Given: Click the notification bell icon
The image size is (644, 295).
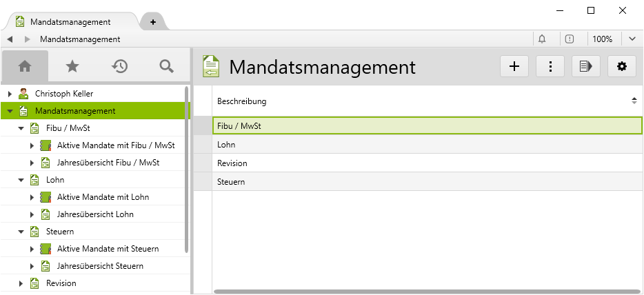Looking at the screenshot, I should [x=542, y=39].
